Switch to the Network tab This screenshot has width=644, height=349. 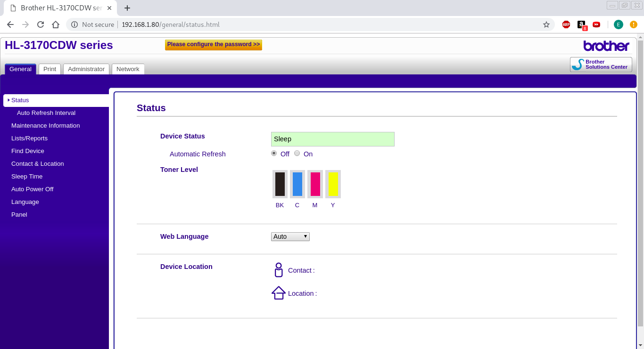click(x=128, y=69)
